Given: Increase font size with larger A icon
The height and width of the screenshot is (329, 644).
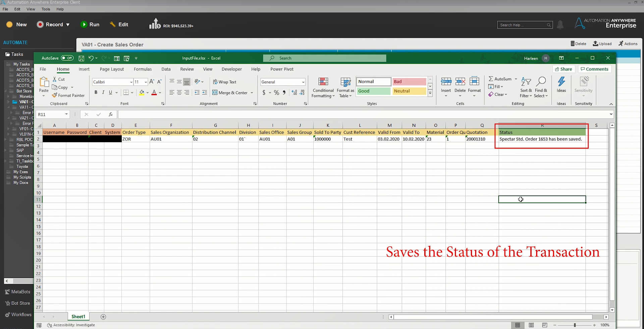Looking at the screenshot, I should (x=152, y=81).
